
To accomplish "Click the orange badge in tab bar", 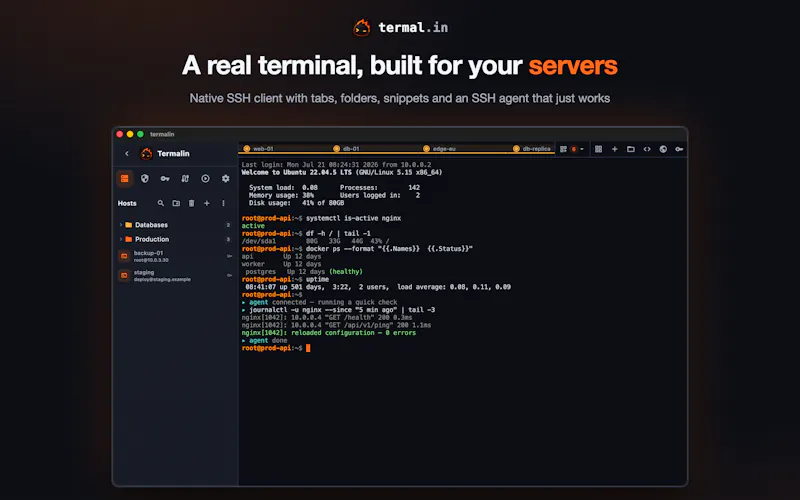I will tap(574, 149).
